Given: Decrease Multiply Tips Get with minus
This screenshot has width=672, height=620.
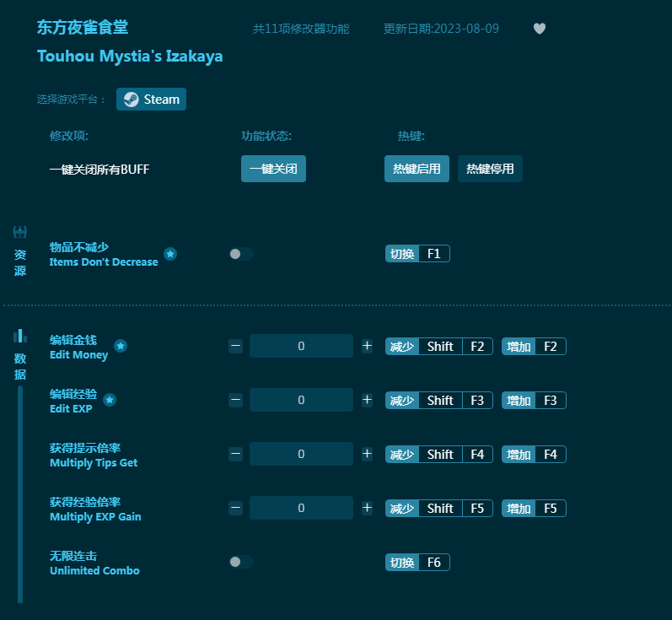Looking at the screenshot, I should [x=235, y=454].
